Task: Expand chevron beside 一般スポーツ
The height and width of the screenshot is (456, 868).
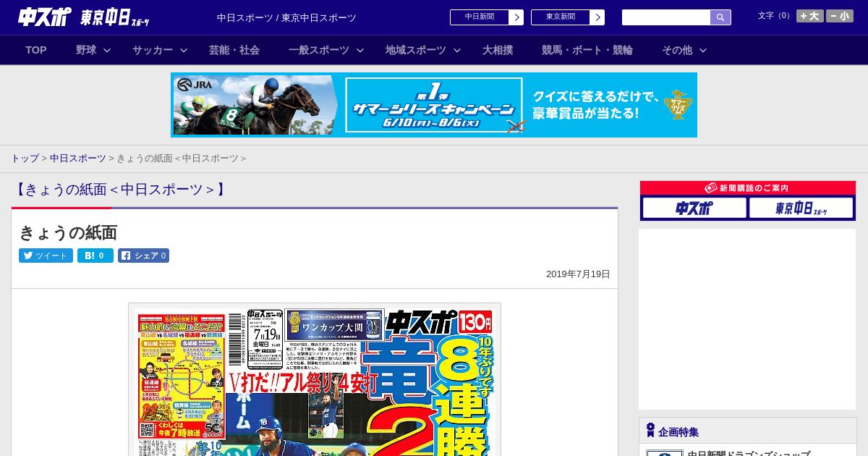Action: coord(360,50)
